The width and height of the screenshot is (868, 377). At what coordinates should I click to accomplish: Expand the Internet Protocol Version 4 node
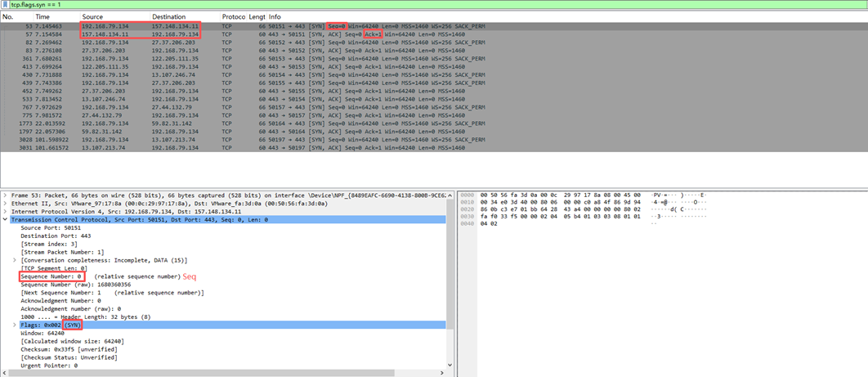coord(5,212)
